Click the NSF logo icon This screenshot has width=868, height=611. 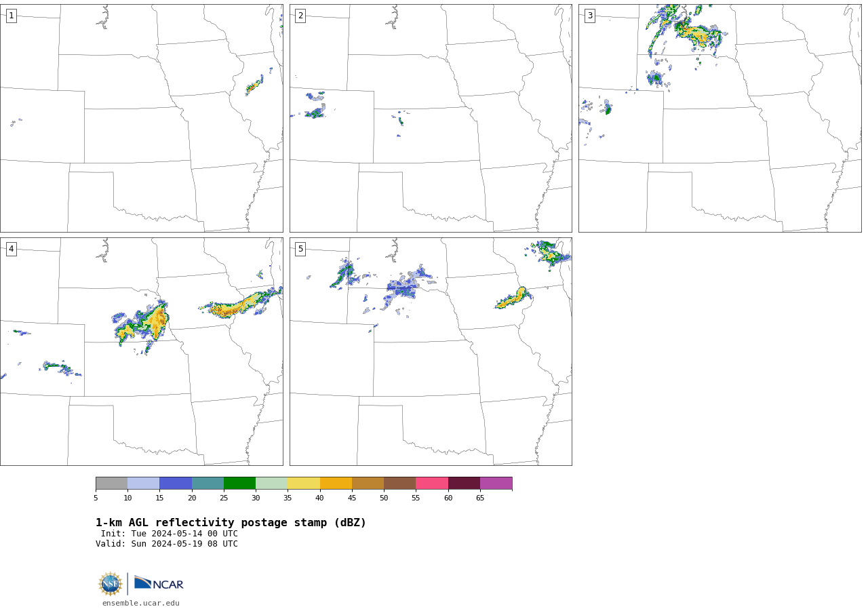(111, 584)
